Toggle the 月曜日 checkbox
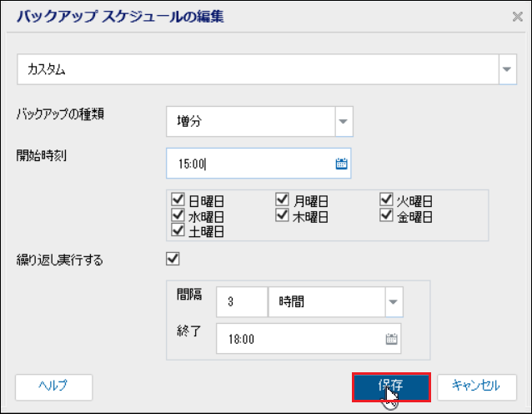This screenshot has height=414, width=532. pos(282,200)
